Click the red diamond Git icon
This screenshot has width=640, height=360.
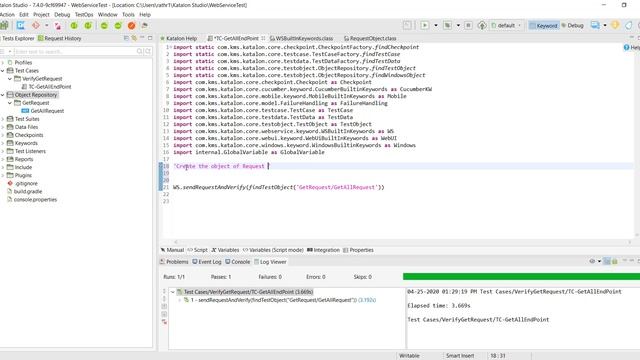[36, 25]
